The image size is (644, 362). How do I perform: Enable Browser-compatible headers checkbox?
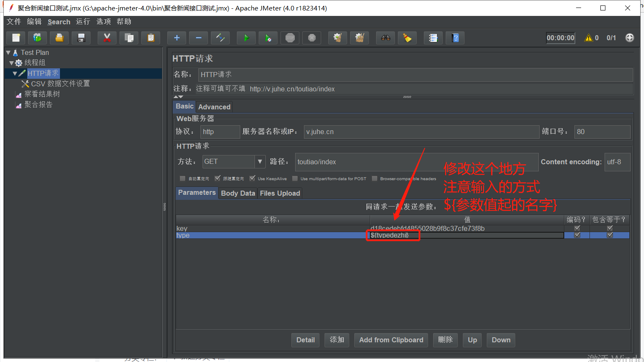tap(375, 178)
